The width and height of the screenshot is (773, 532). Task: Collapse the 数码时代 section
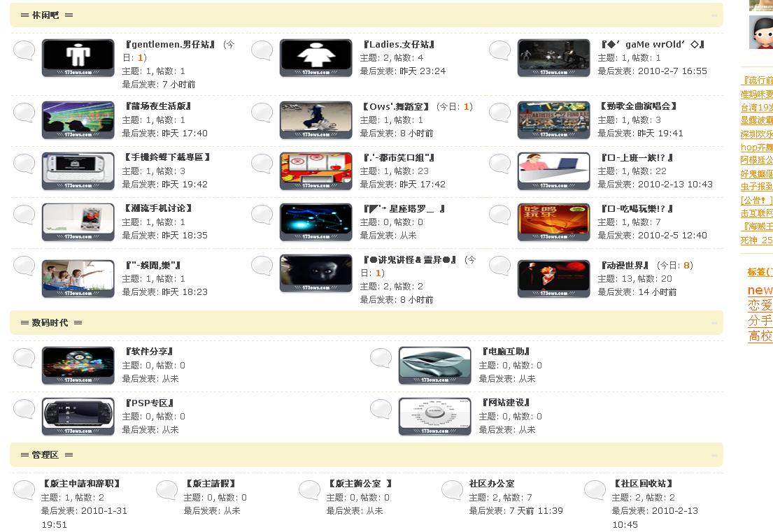pyautogui.click(x=714, y=323)
